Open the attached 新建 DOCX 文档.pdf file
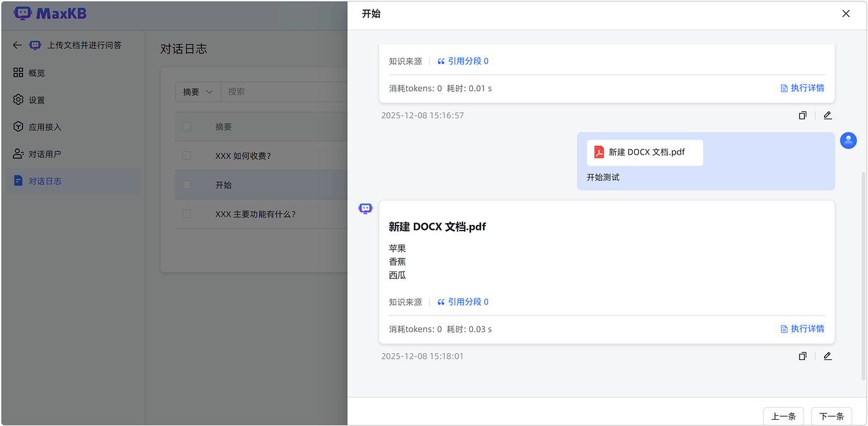Image resolution: width=868 pixels, height=426 pixels. (x=645, y=153)
